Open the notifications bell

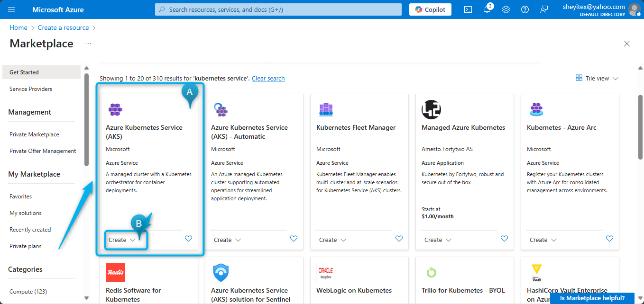click(487, 9)
